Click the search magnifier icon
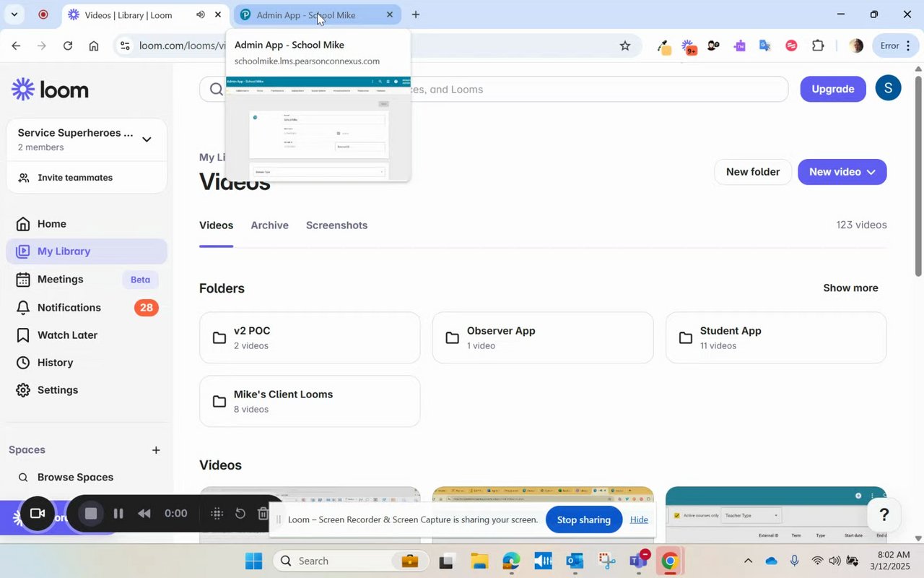Screen dimensions: 924x578 point(215,90)
